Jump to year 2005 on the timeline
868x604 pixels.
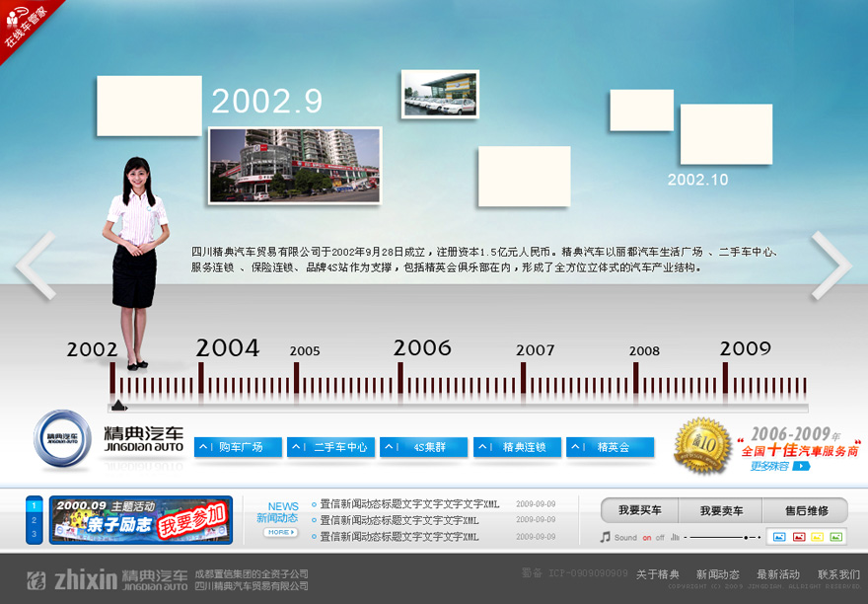[x=305, y=350]
